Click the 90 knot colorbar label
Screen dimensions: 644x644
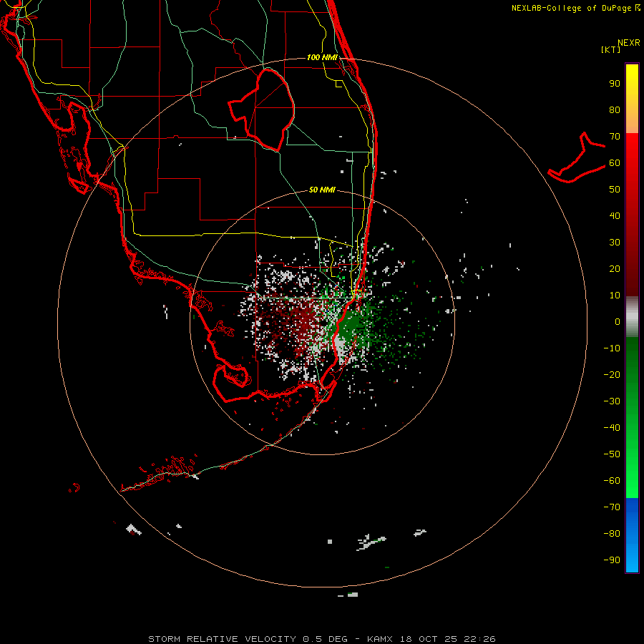[615, 84]
